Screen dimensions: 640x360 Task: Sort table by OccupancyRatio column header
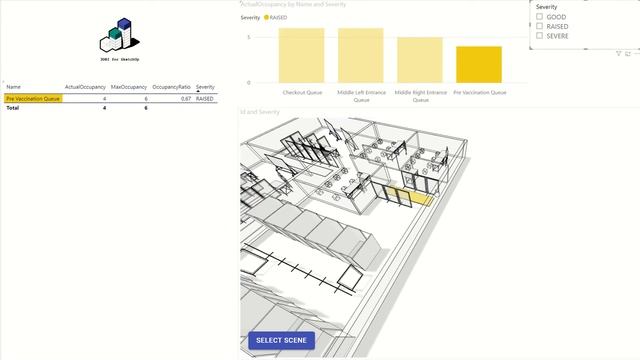[171, 87]
